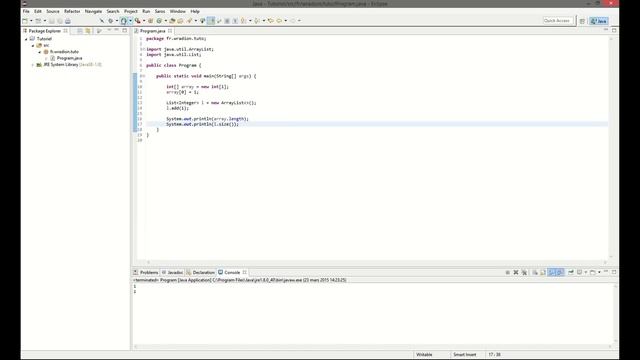640x360 pixels.
Task: Click the Quick Access search field
Action: coord(557,20)
